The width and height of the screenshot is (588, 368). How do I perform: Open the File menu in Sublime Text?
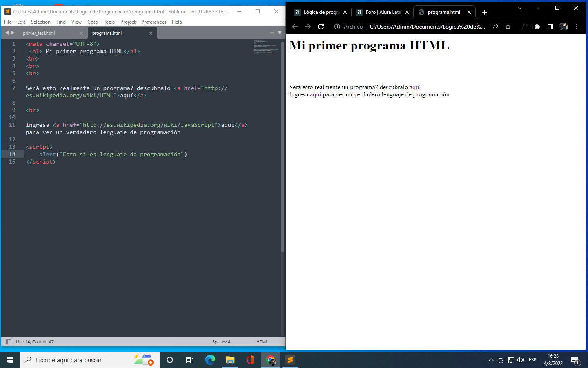(x=8, y=22)
